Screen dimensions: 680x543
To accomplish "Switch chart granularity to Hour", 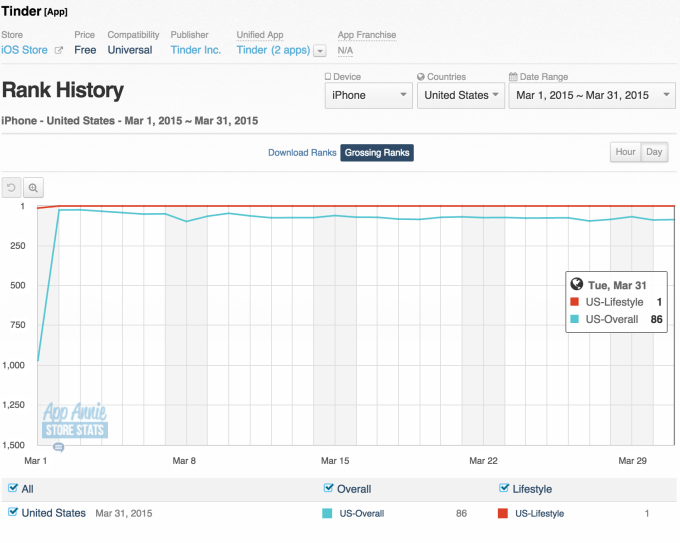I will click(x=625, y=152).
